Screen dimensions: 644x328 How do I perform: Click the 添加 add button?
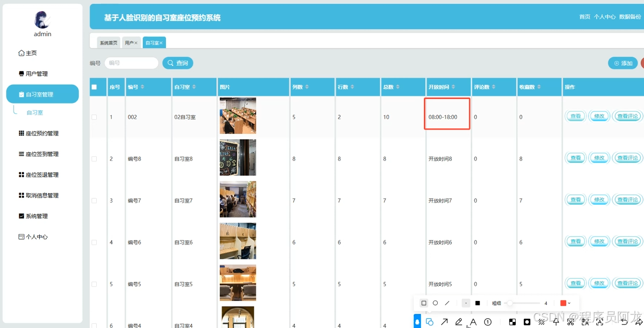tap(623, 63)
